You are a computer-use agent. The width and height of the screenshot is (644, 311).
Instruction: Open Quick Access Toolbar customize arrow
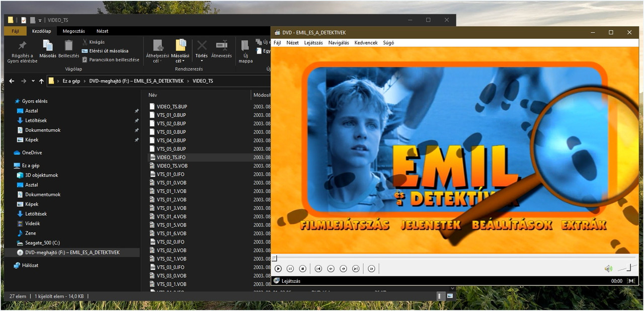40,21
